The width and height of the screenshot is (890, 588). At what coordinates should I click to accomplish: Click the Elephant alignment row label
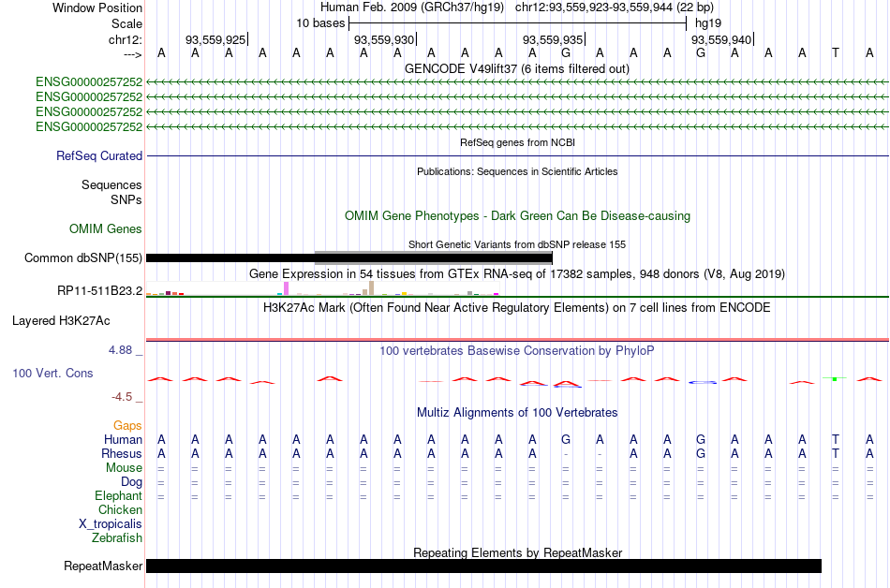pyautogui.click(x=118, y=496)
